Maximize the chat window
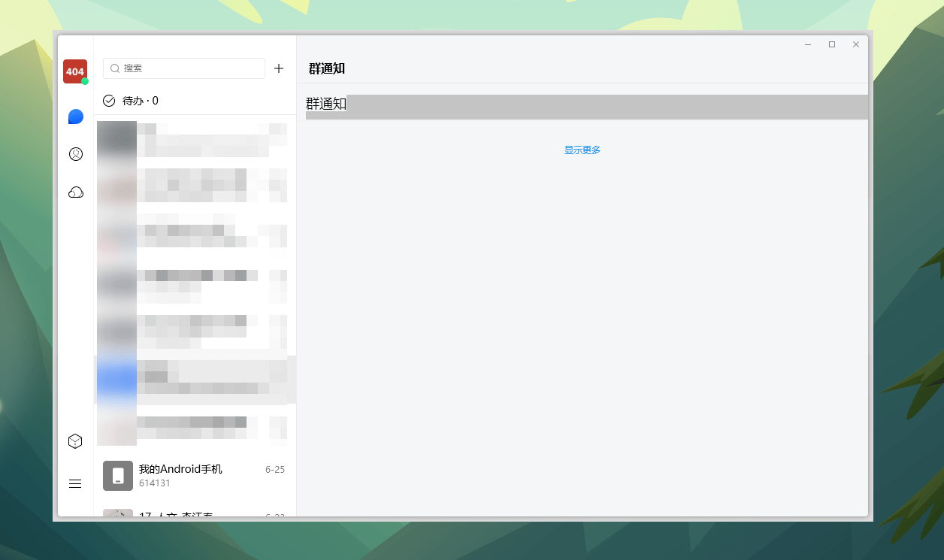 click(x=832, y=44)
